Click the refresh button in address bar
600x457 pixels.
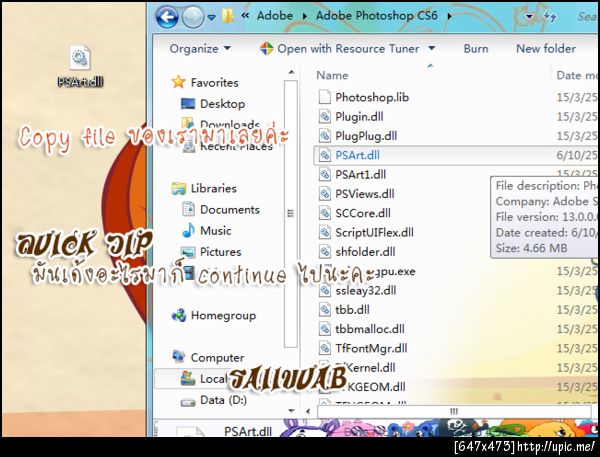(550, 16)
